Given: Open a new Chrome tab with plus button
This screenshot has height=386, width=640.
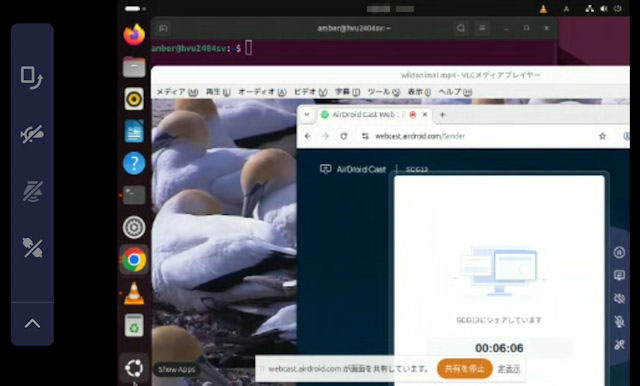Looking at the screenshot, I should point(442,115).
